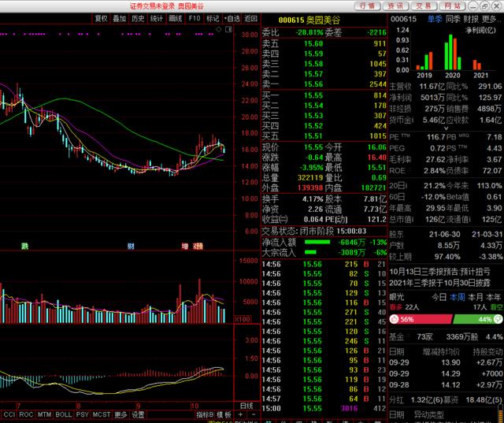Click the 买五 15.51 bid row

(324, 136)
